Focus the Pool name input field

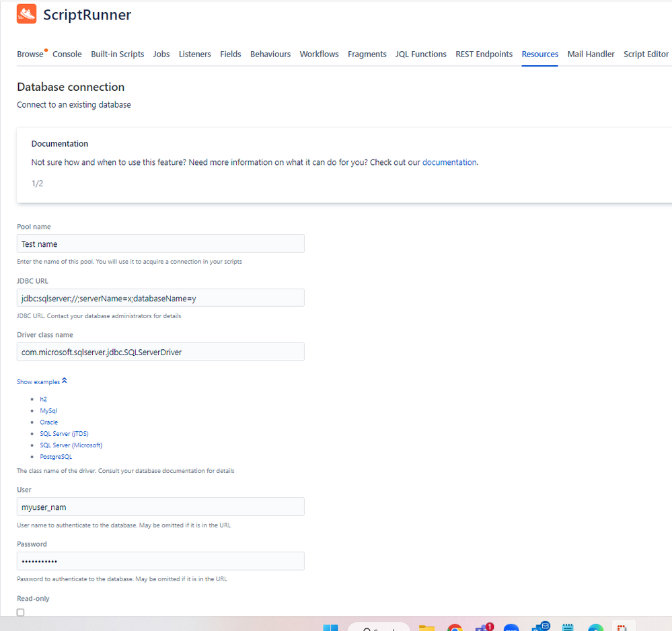[x=161, y=244]
